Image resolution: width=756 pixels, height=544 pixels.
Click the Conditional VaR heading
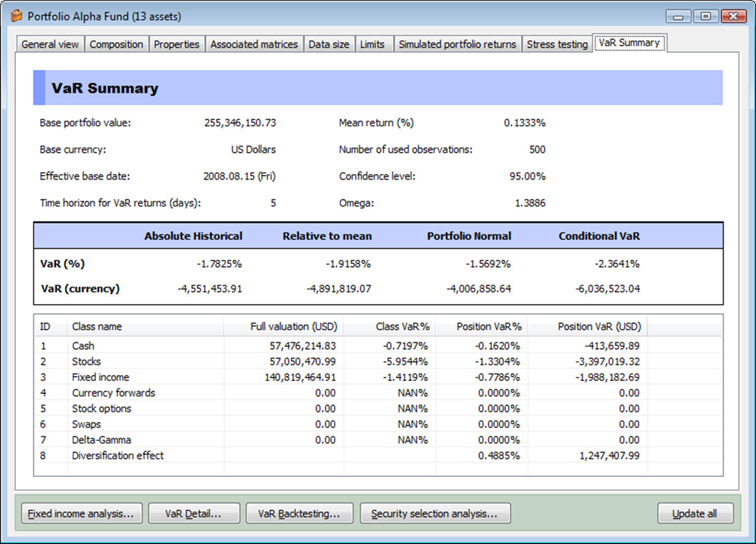(599, 236)
